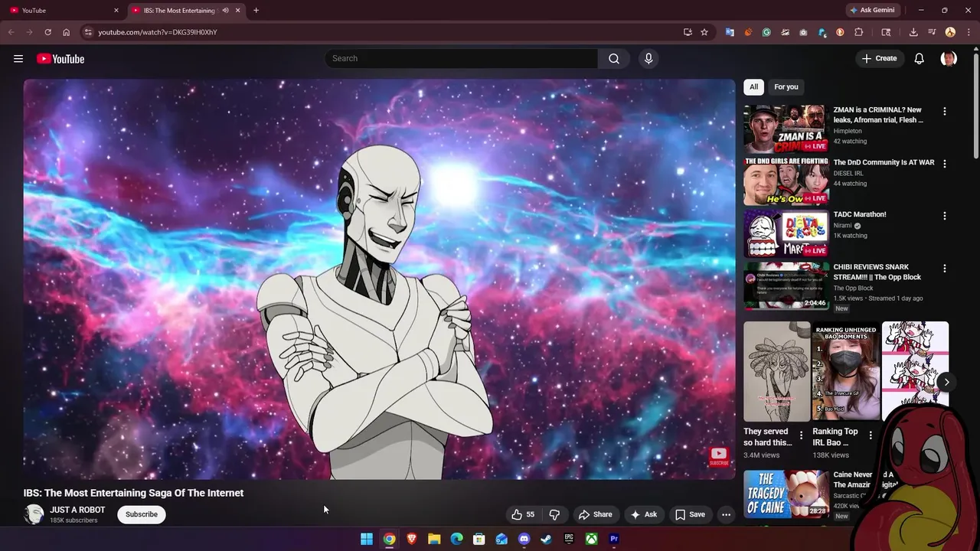Open options for TADC Marathon video

pyautogui.click(x=944, y=216)
